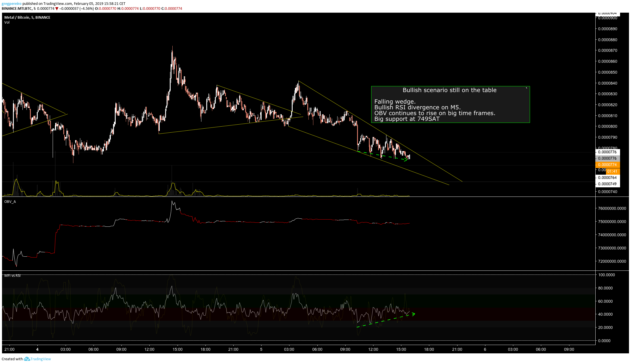Click the orange 0.0000774 current price tag
The width and height of the screenshot is (631, 364).
[607, 165]
